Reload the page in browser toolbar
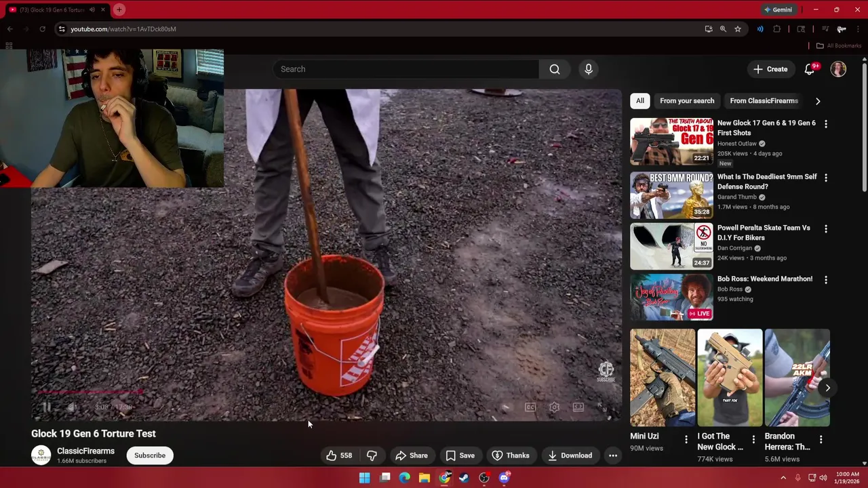The width and height of the screenshot is (868, 488). click(42, 29)
